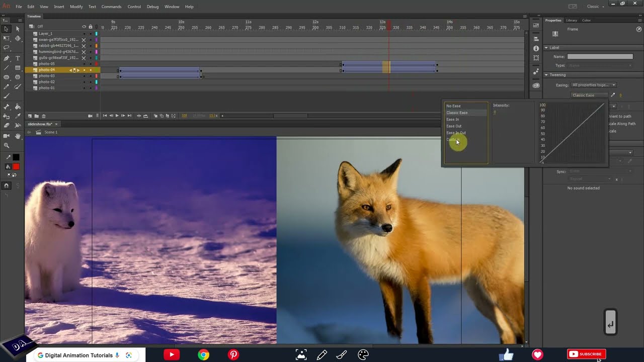This screenshot has width=644, height=362.
Task: Choose Ease Out in the easing list
Action: coord(454,126)
